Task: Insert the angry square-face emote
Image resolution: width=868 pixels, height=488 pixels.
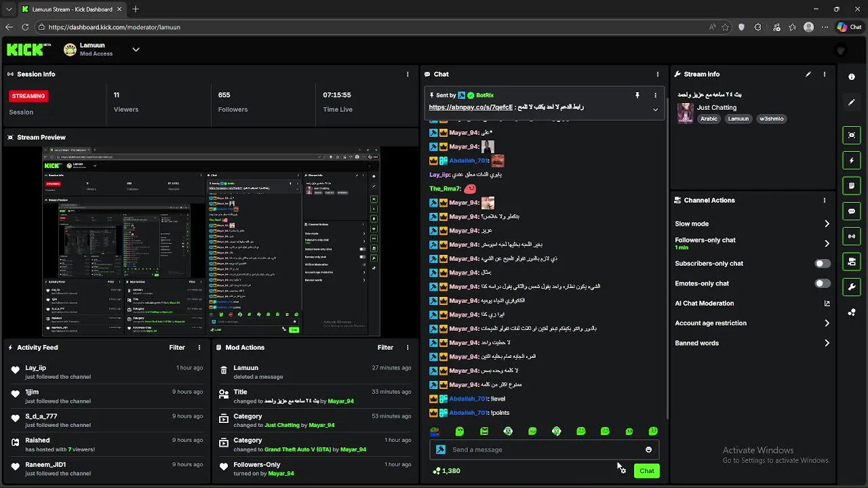Action: [x=484, y=431]
